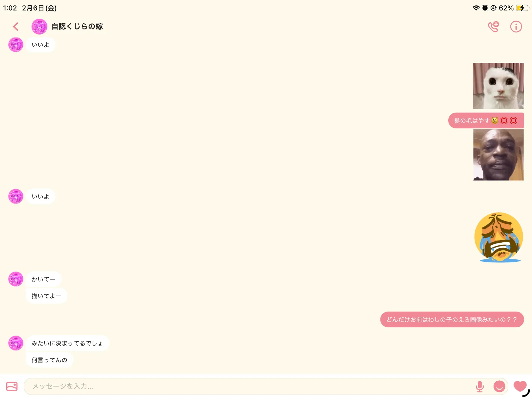Open the emoji sticker picker face icon
Screen dimensions: 532x399
tap(499, 386)
